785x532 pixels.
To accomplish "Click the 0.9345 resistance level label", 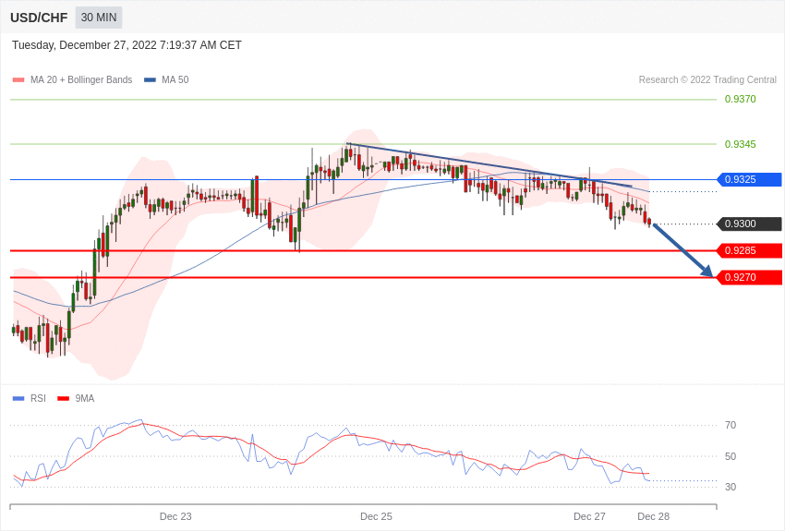I will [x=740, y=144].
